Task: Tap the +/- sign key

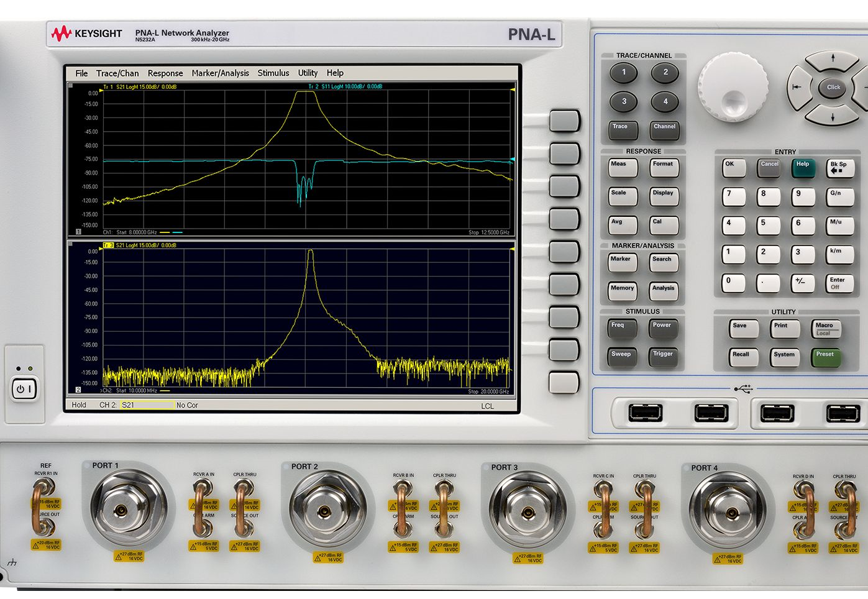Action: point(803,284)
